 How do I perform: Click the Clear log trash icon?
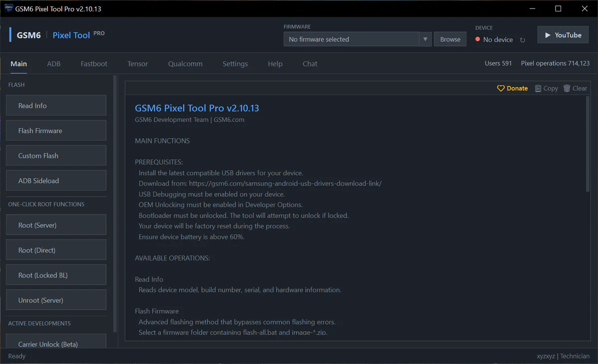coord(567,88)
